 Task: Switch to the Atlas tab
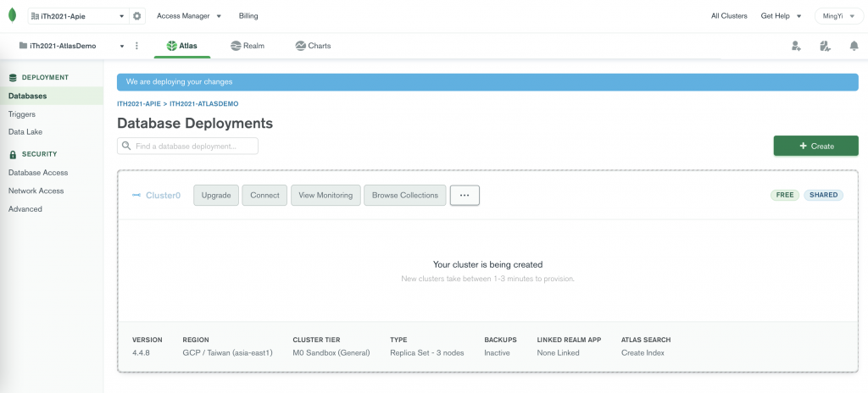click(x=182, y=46)
